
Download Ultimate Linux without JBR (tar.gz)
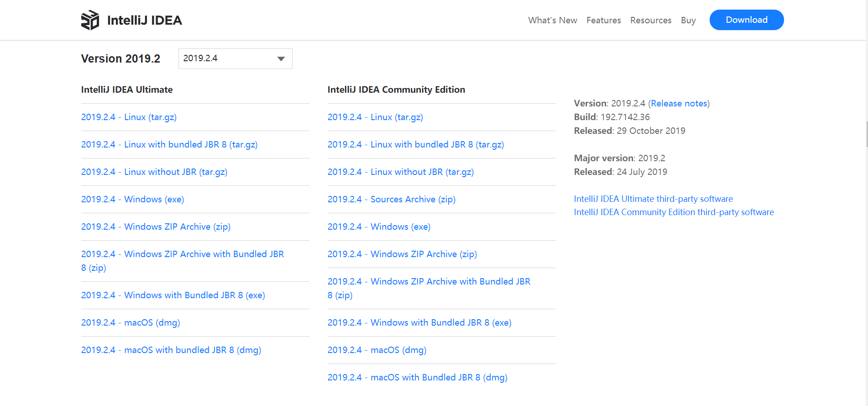pyautogui.click(x=154, y=172)
